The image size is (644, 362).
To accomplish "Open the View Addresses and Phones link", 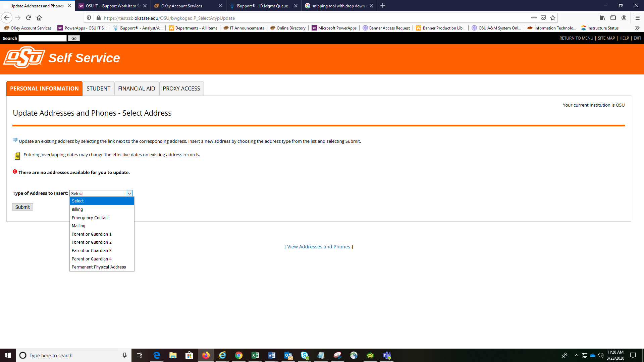I will point(318,247).
